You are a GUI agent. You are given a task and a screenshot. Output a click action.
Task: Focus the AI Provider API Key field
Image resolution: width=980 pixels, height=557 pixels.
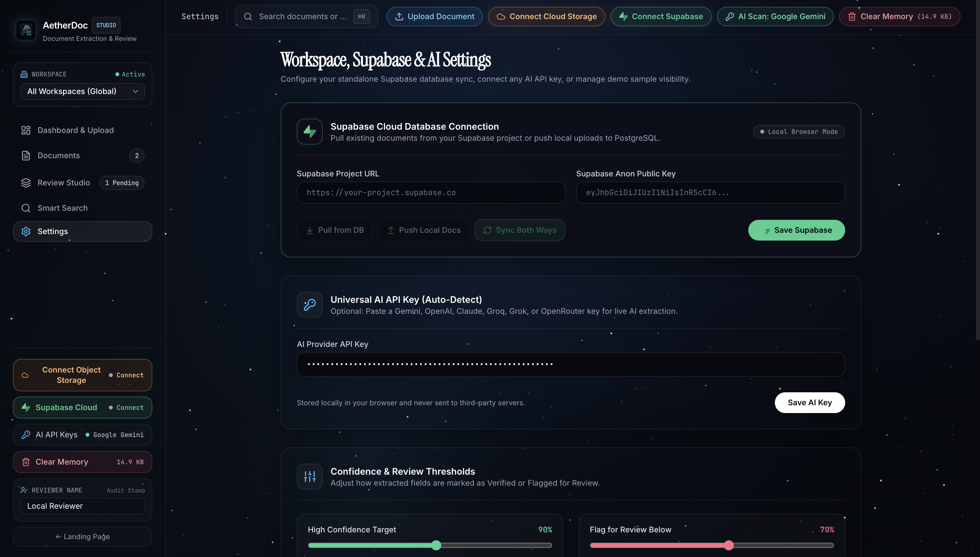point(571,364)
